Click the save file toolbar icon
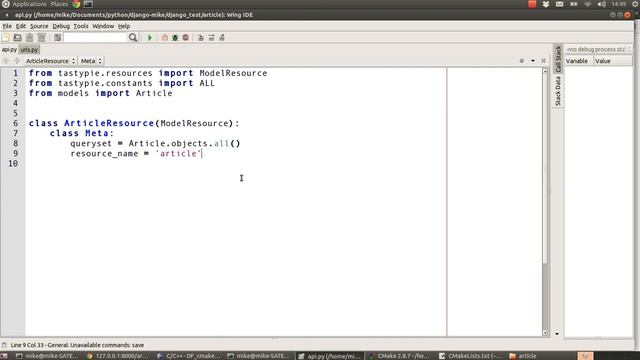Image resolution: width=640 pixels, height=360 pixels. click(29, 38)
